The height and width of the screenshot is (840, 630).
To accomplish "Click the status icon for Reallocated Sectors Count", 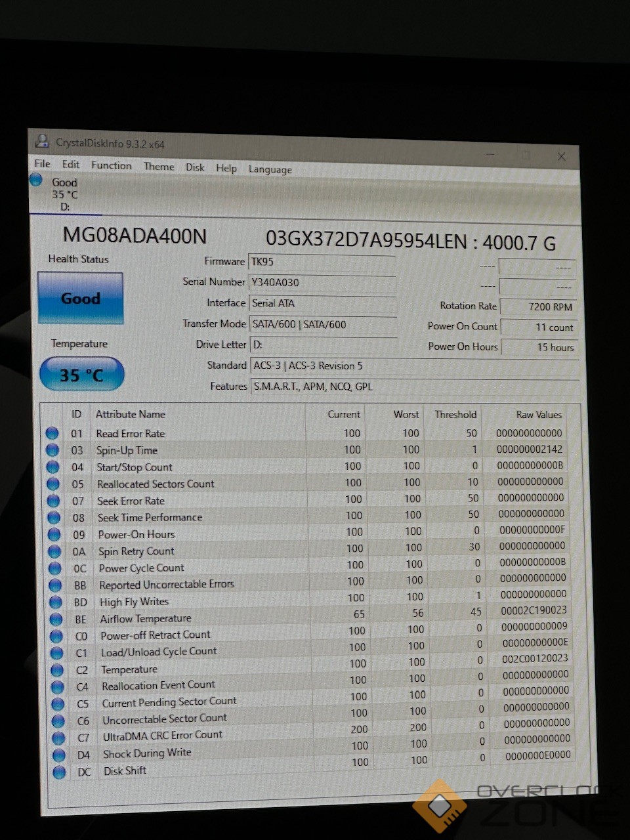I will 53,484.
